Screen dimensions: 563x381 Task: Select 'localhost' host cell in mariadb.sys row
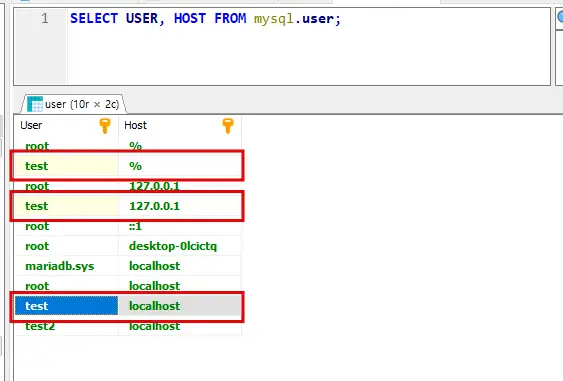(x=180, y=266)
